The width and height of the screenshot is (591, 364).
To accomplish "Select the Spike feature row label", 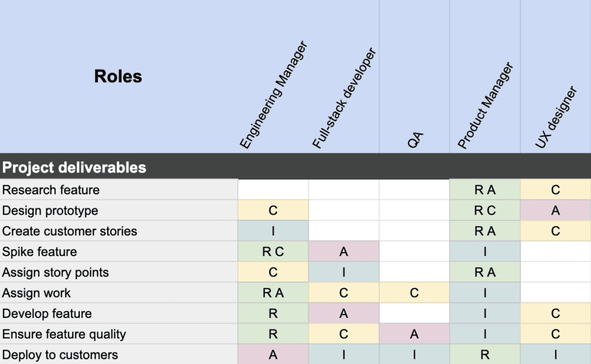I will point(39,252).
